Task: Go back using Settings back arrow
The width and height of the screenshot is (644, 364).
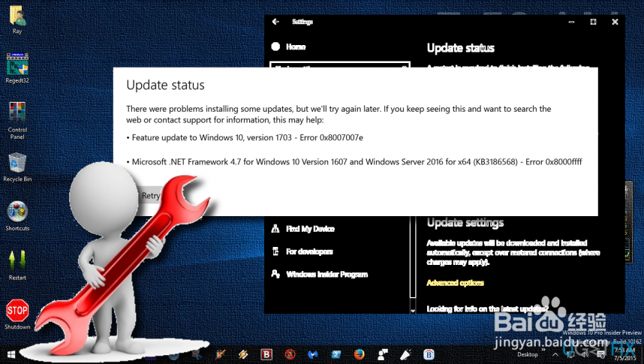Action: pos(275,22)
